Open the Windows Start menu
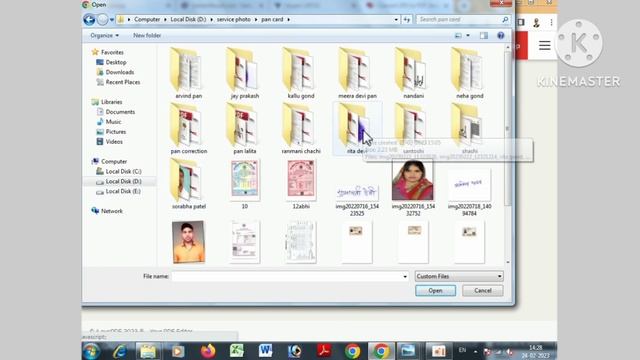 (x=91, y=351)
